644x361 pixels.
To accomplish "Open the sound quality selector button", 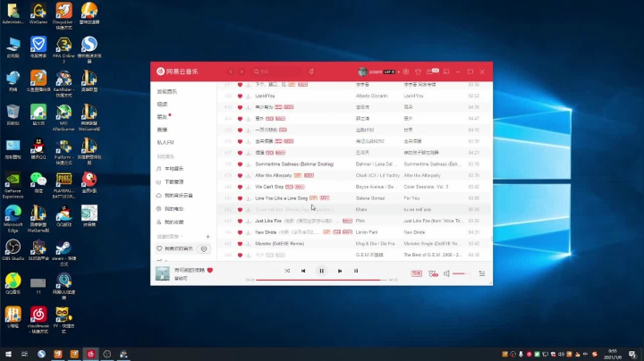I will (x=417, y=273).
